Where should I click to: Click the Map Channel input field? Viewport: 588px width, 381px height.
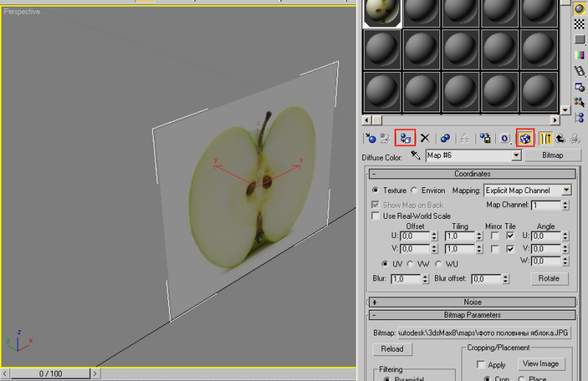click(x=546, y=205)
